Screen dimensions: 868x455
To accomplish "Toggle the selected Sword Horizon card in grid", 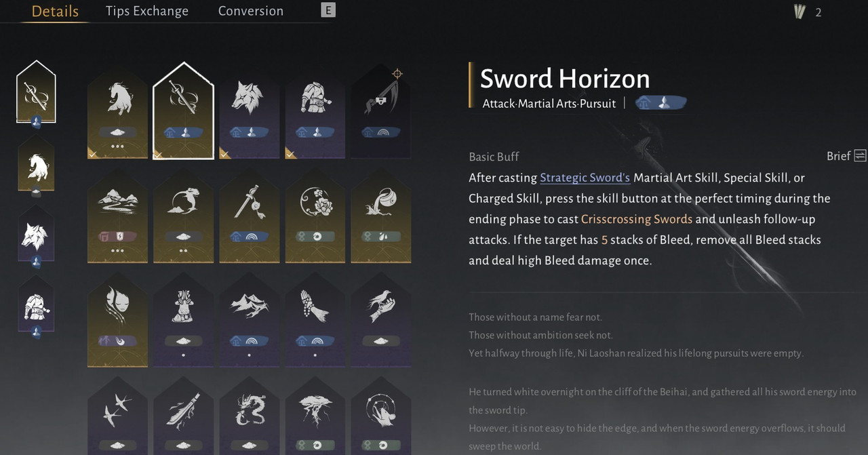I will point(183,112).
